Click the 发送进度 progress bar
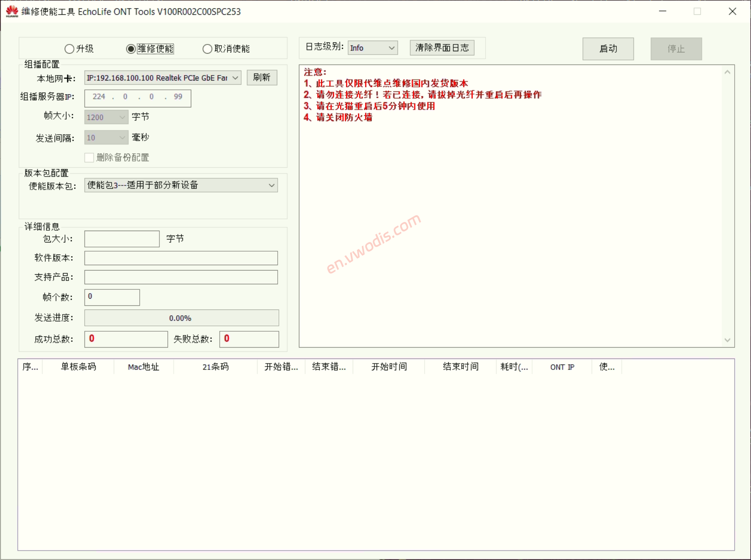This screenshot has height=560, width=751. (181, 318)
